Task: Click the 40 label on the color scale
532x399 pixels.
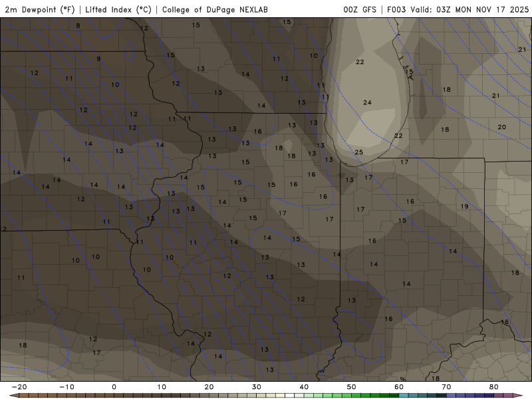Action: [304, 387]
